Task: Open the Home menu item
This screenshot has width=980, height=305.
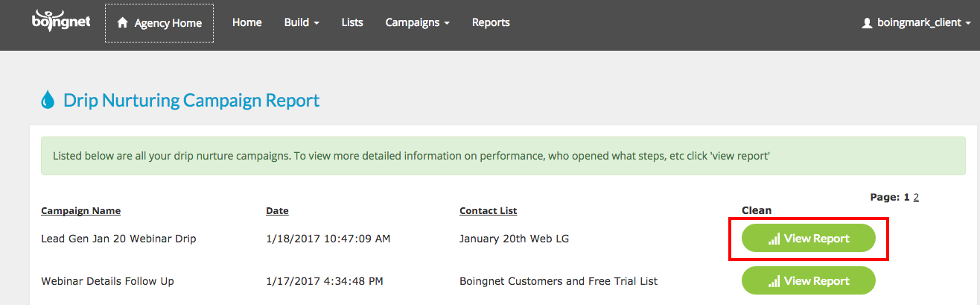Action: click(x=247, y=22)
